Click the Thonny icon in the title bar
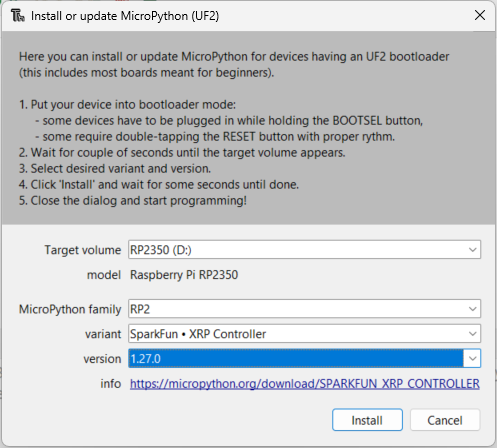This screenshot has width=497, height=448. [x=18, y=16]
